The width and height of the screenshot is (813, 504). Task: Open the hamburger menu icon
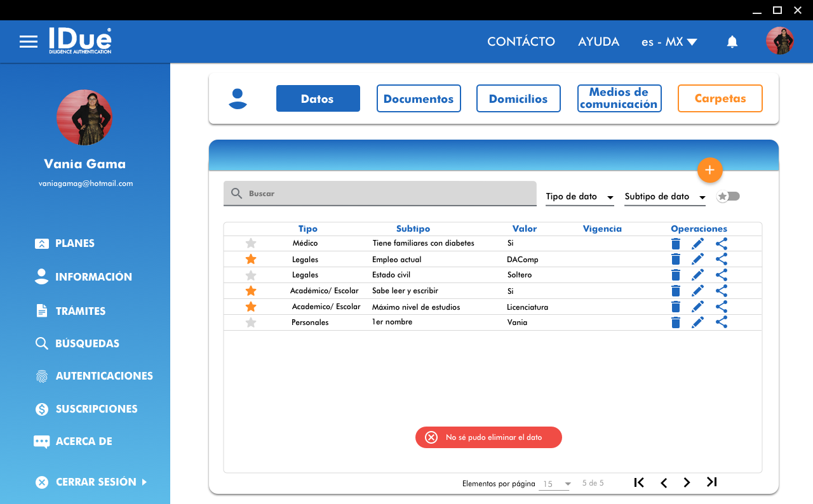[x=29, y=42]
